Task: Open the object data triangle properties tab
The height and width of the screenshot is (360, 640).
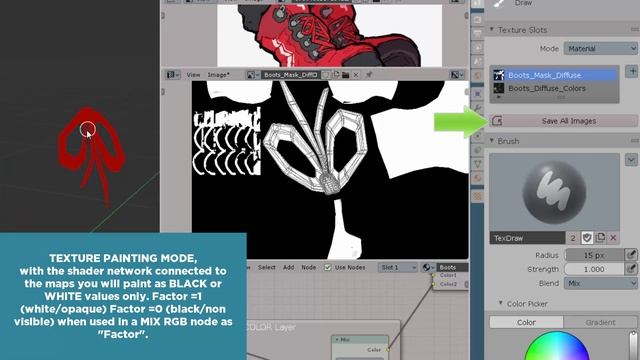Action: point(478,164)
